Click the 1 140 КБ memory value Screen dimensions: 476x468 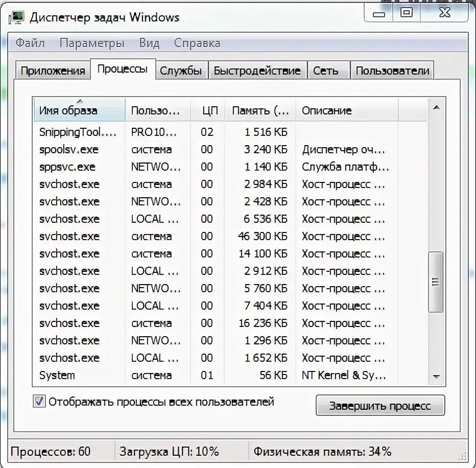point(266,167)
